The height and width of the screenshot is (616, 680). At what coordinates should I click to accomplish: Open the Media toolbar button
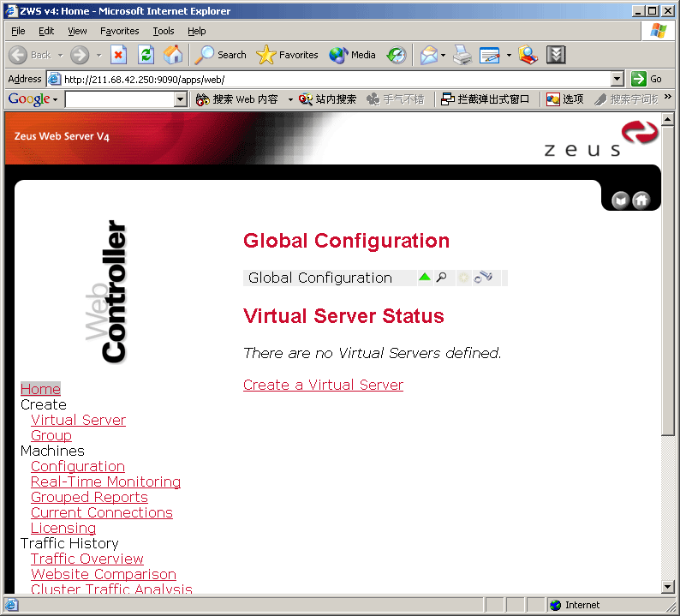(x=352, y=55)
